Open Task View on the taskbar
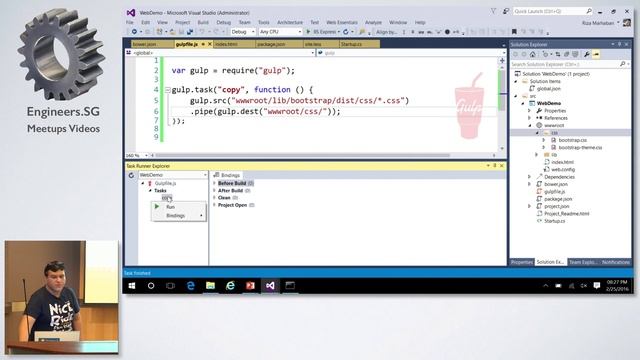Screen dimensions: 640x360 (x=171, y=286)
